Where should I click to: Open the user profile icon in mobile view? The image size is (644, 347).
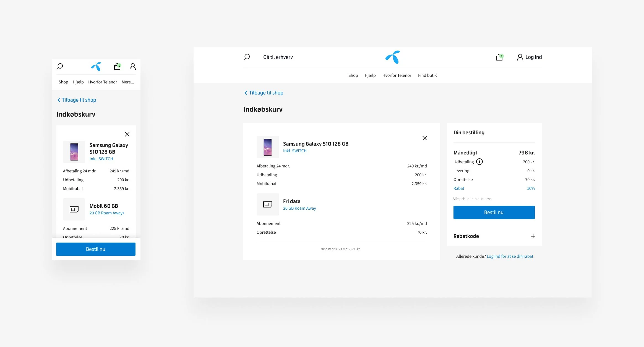(133, 67)
